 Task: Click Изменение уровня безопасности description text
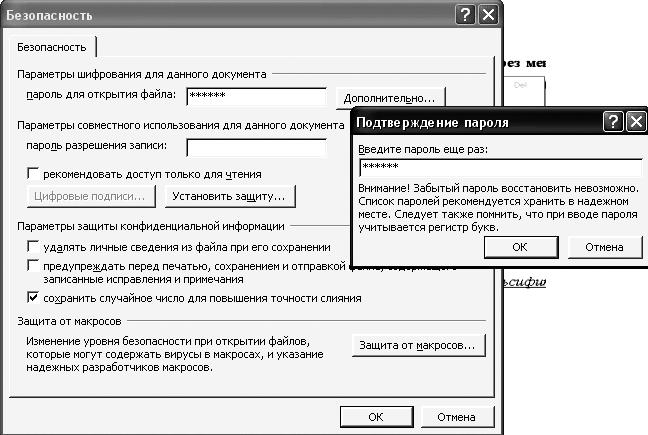click(175, 354)
